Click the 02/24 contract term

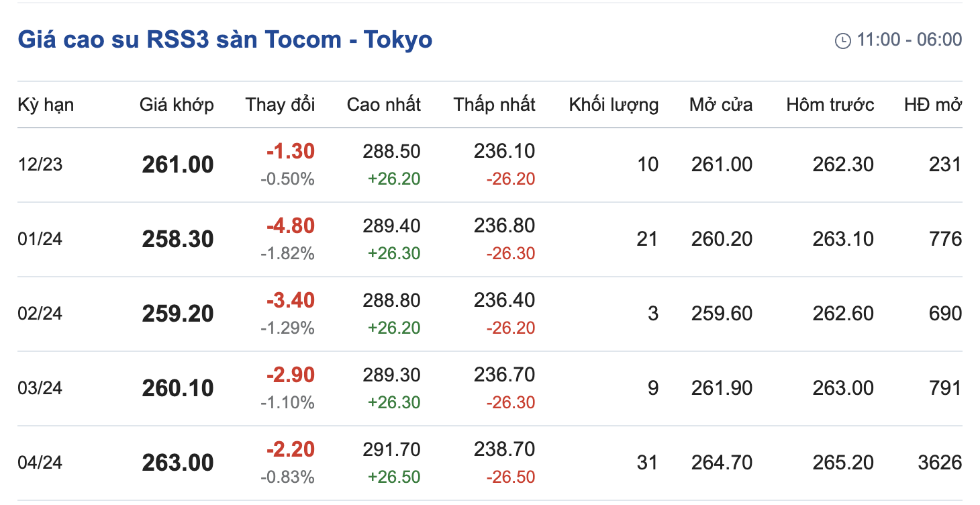[40, 314]
